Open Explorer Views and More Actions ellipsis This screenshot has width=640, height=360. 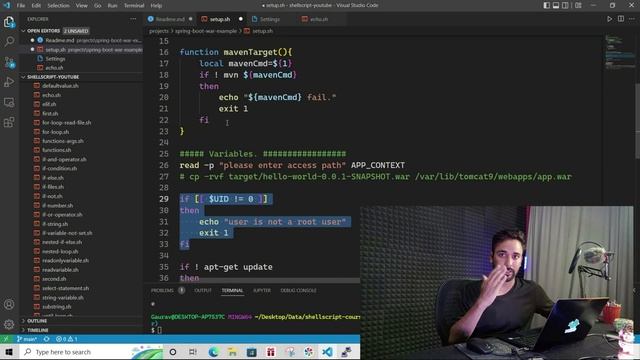(133, 19)
